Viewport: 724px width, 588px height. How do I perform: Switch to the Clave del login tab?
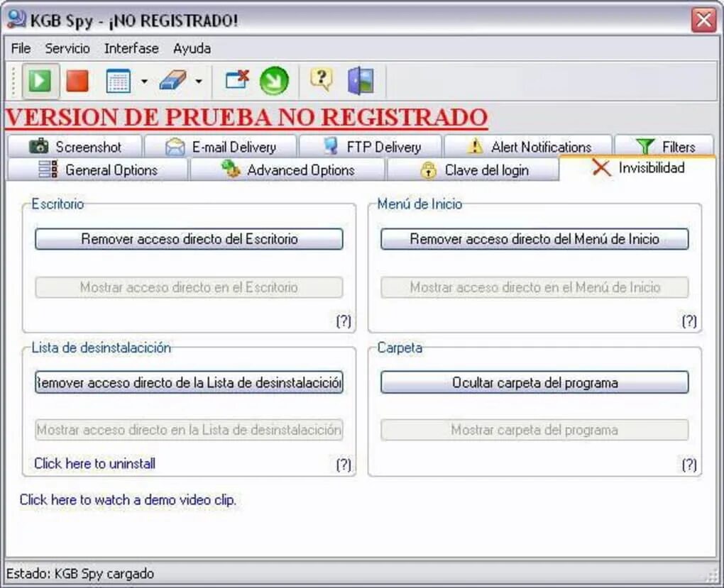[473, 170]
